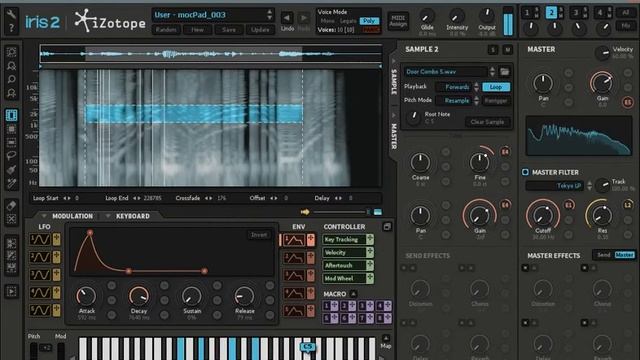Assign LFO 2 with its yellow crosshair
This screenshot has width=640, height=360.
(x=56, y=257)
